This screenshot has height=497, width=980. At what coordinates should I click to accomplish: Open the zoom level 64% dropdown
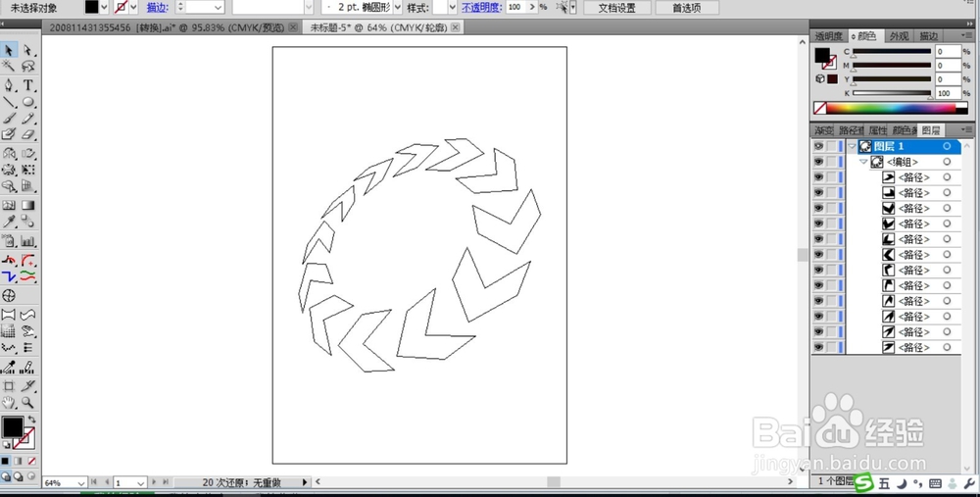[x=81, y=482]
